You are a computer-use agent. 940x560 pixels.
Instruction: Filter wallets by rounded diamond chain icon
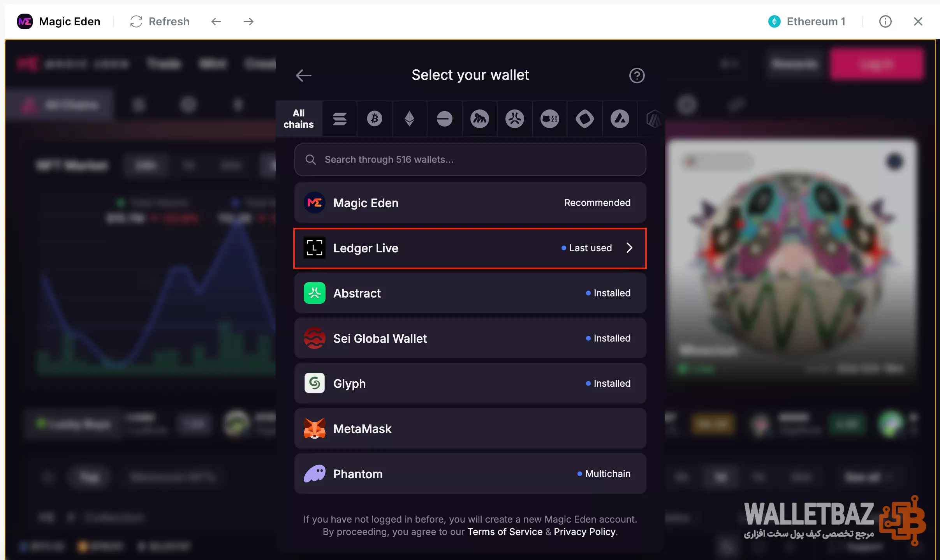coord(584,119)
